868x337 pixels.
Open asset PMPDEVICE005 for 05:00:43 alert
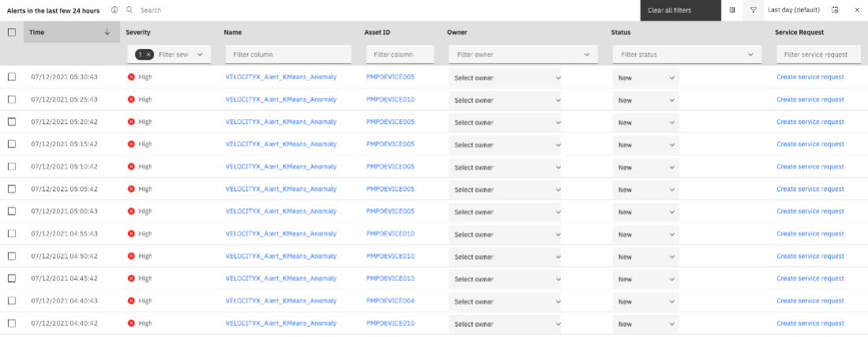pos(391,212)
